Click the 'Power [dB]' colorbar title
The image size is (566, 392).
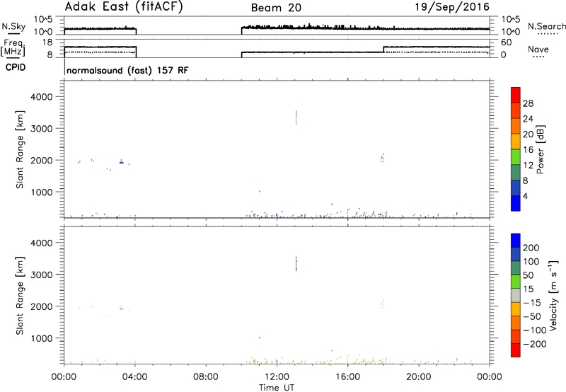click(541, 149)
